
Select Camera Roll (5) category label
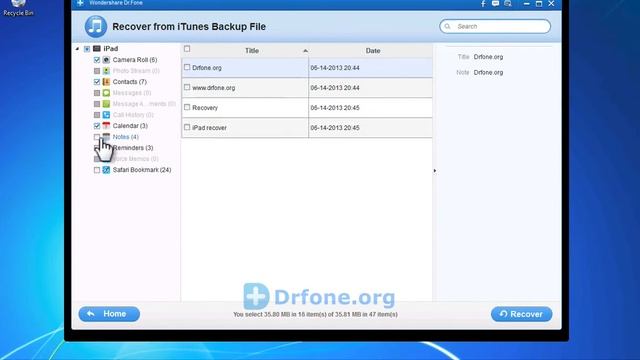click(135, 60)
